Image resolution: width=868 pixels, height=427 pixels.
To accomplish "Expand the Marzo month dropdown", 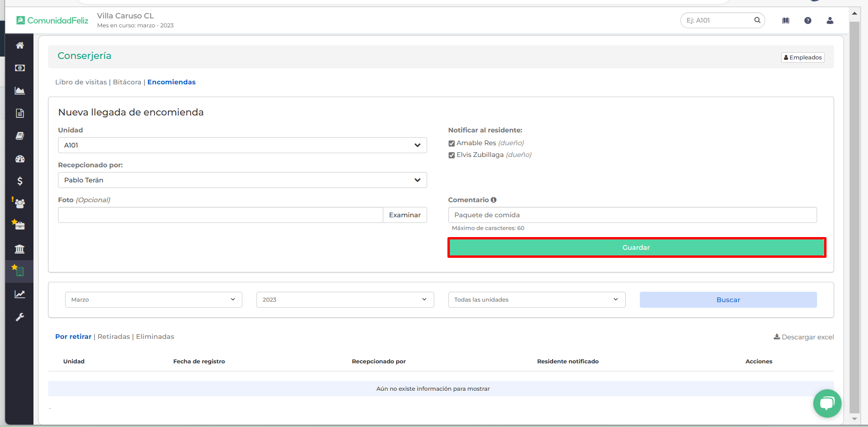I will (x=153, y=300).
